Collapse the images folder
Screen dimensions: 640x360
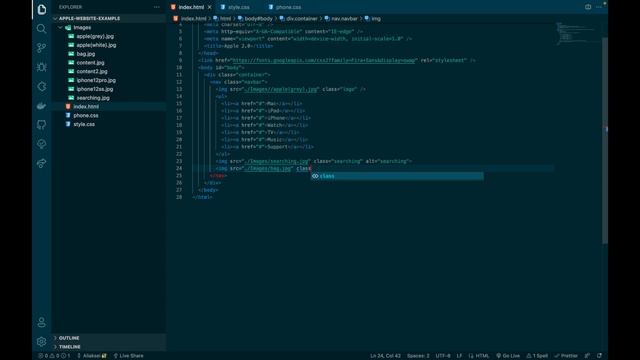click(82, 27)
